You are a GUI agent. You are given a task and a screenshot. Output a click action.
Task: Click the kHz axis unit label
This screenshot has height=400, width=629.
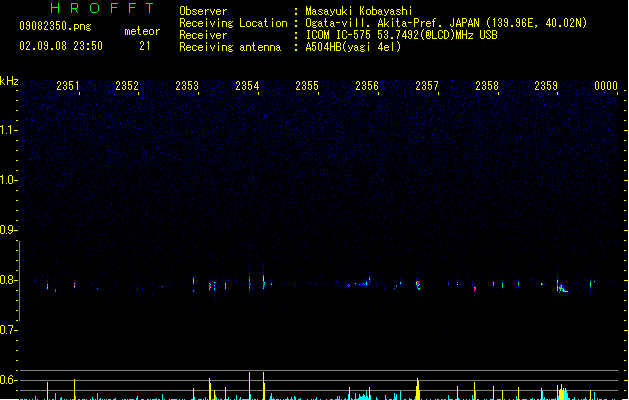[9, 81]
